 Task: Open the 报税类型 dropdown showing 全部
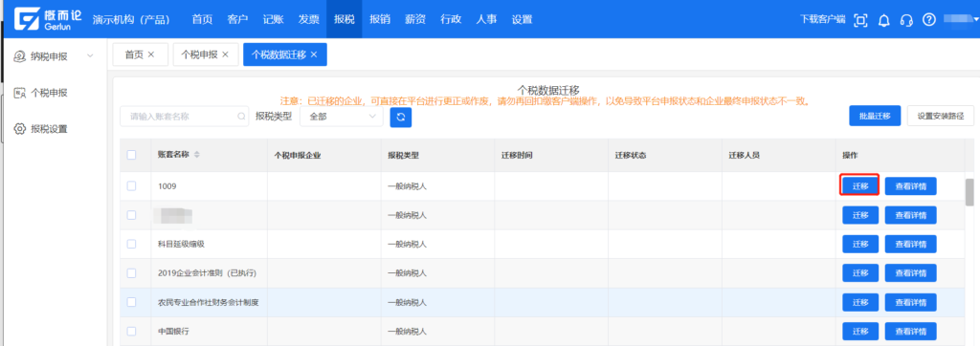[342, 117]
